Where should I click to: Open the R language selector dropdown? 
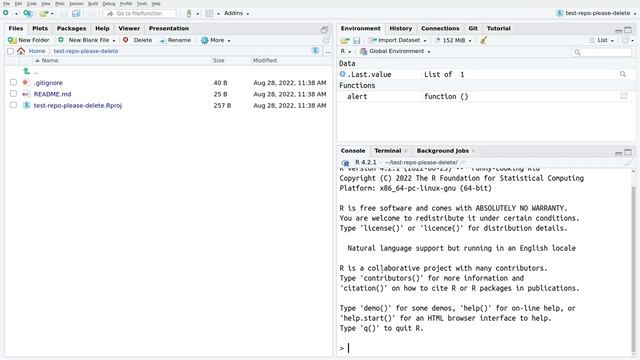(346, 51)
